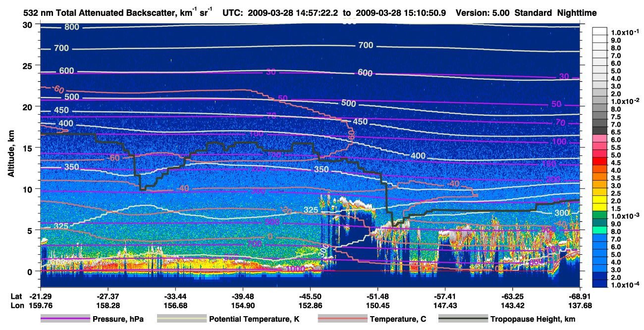Click the magenta line sample beside Pressure legend
This screenshot has height=330, width=644.
(65, 319)
